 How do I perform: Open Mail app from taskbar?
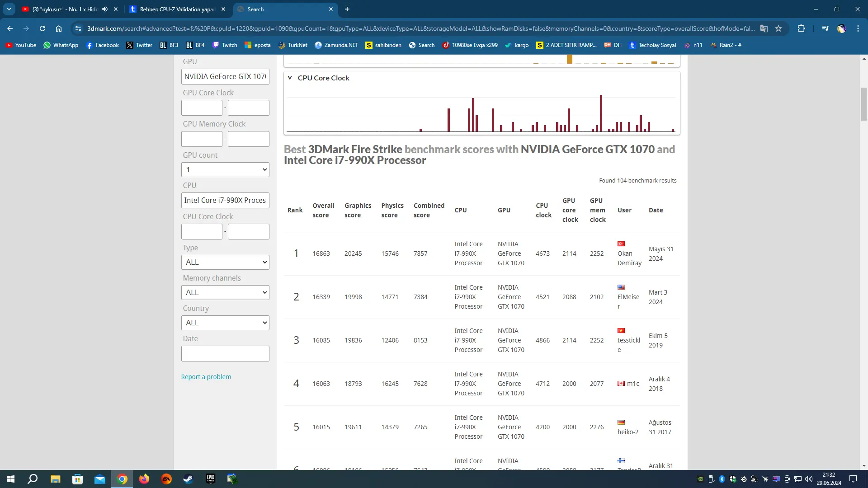click(x=99, y=479)
